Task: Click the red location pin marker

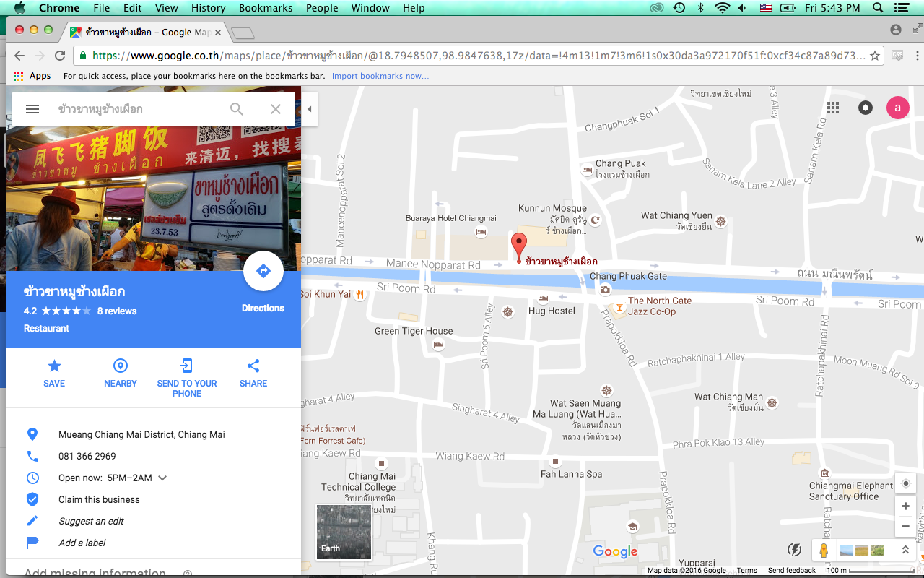Action: coord(519,247)
